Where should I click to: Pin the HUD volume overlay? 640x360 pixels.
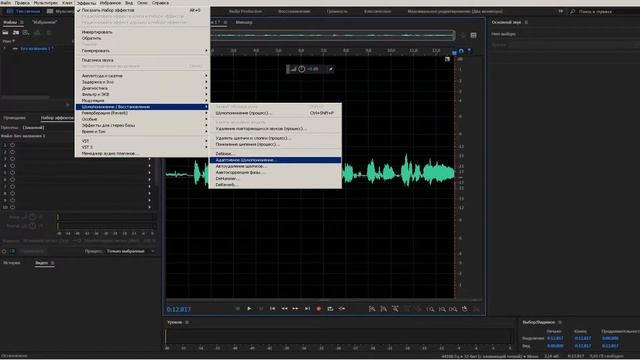click(x=331, y=69)
